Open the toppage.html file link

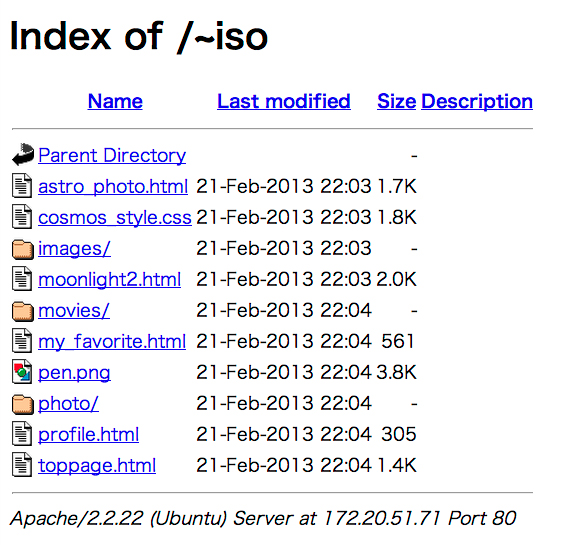[97, 465]
